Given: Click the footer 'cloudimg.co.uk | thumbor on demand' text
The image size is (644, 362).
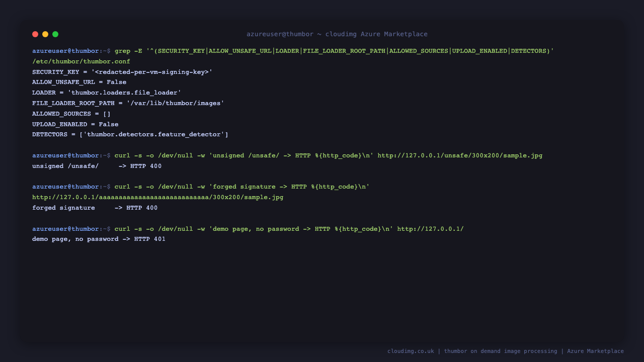Looking at the screenshot, I should (506, 351).
